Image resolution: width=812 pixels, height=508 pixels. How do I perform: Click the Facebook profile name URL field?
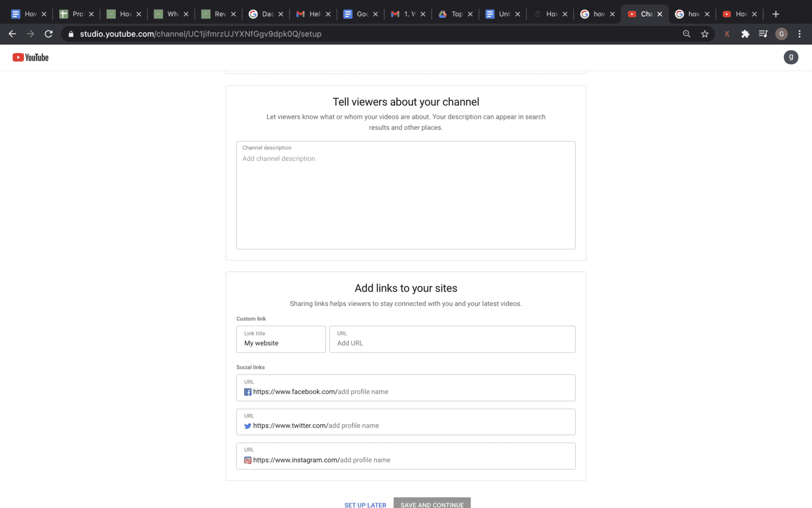406,388
